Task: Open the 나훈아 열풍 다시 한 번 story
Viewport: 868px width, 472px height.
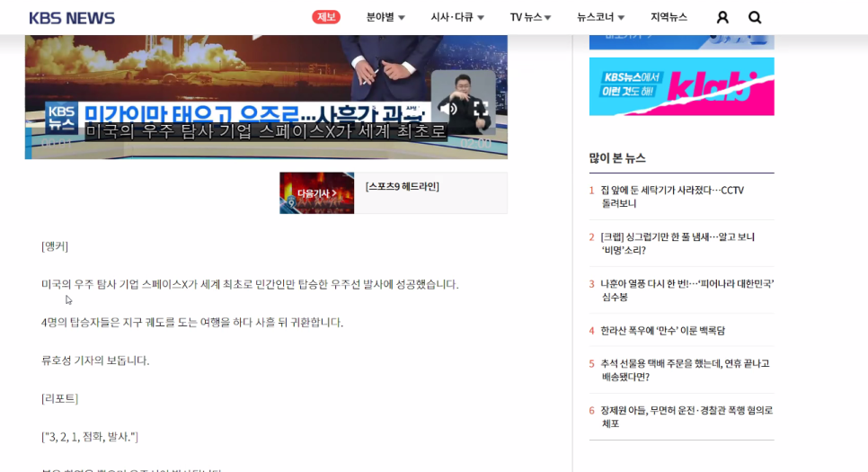Action: (687, 290)
